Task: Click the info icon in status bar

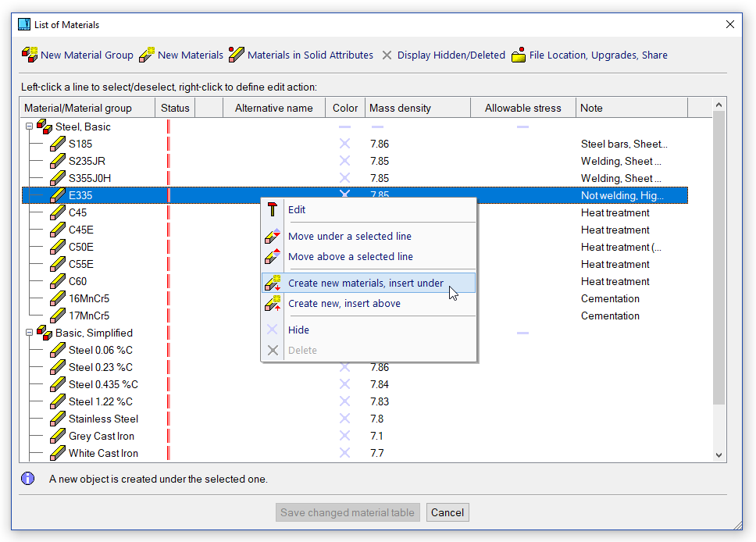Action: pos(28,479)
